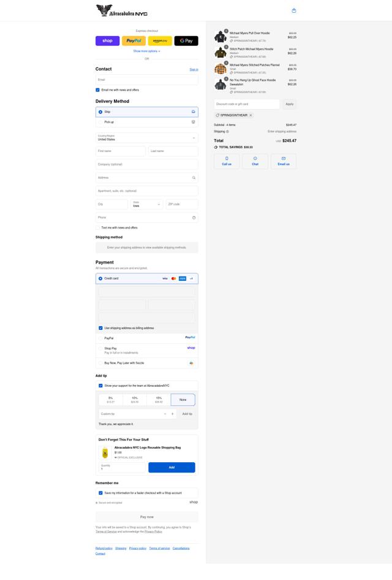Click the Add tip button

pyautogui.click(x=187, y=414)
